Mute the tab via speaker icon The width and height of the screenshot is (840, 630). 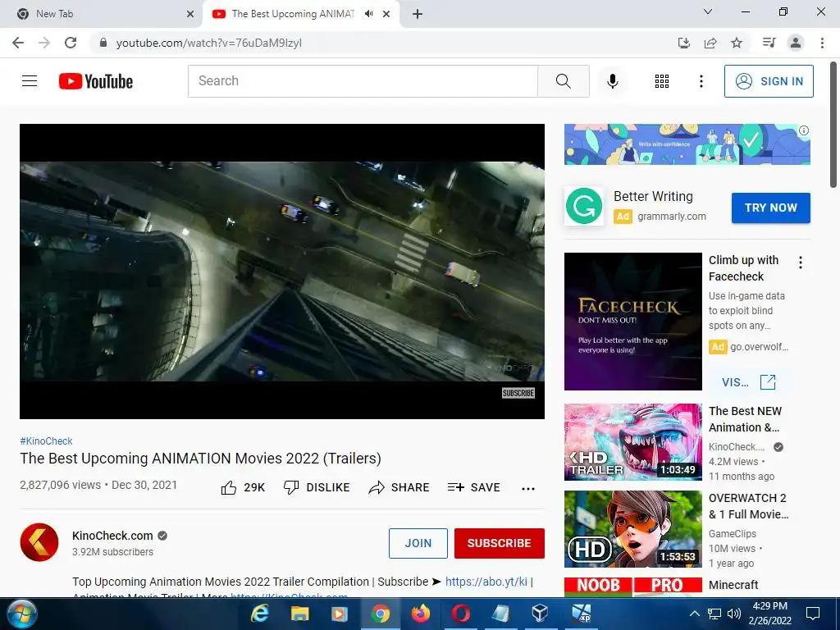tap(368, 14)
